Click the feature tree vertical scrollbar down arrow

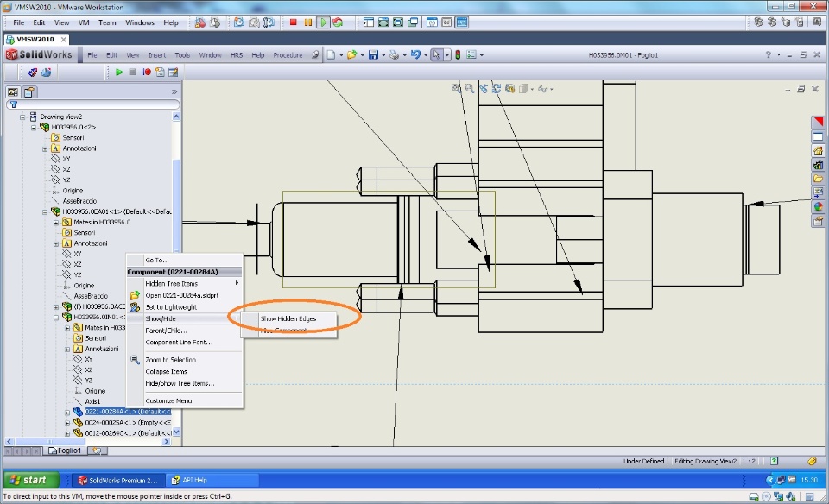pyautogui.click(x=176, y=432)
